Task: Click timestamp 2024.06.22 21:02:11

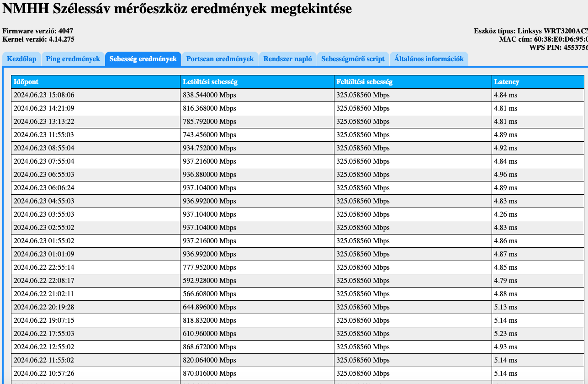Action: [x=44, y=294]
